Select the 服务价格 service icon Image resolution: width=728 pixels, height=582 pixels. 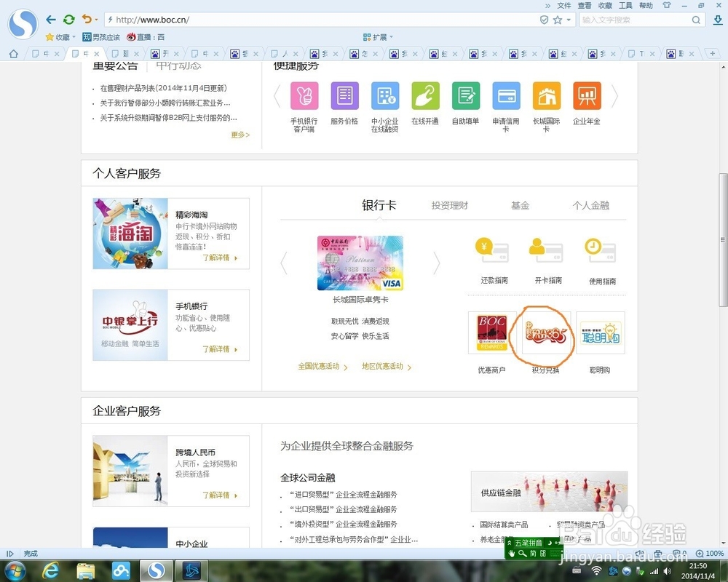tap(344, 95)
